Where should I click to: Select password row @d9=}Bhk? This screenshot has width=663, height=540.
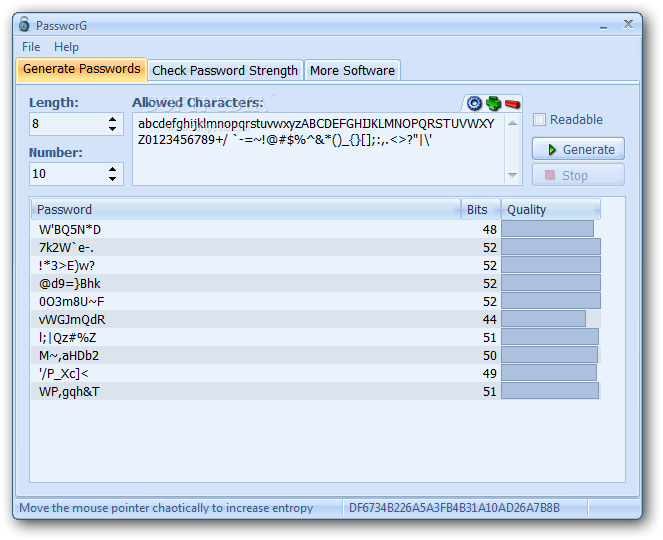(316, 283)
